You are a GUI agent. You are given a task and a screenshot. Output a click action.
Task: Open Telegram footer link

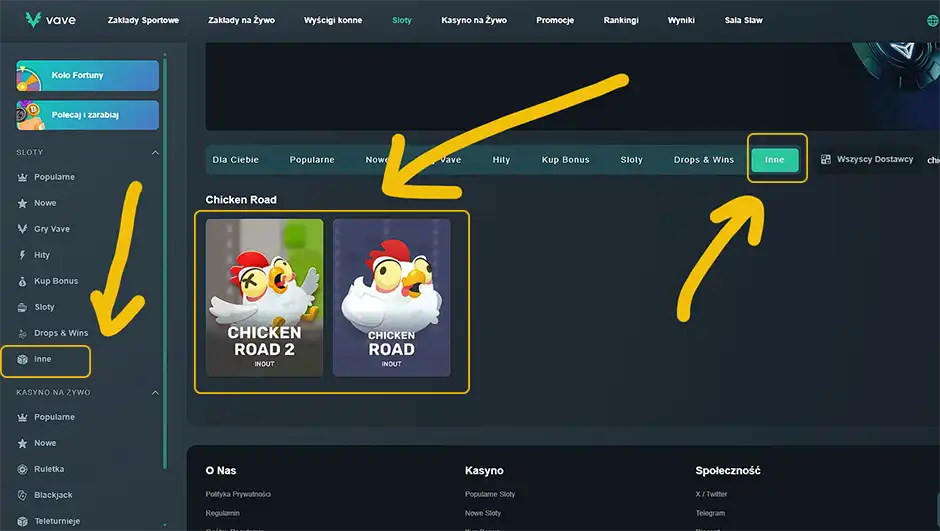coord(710,514)
